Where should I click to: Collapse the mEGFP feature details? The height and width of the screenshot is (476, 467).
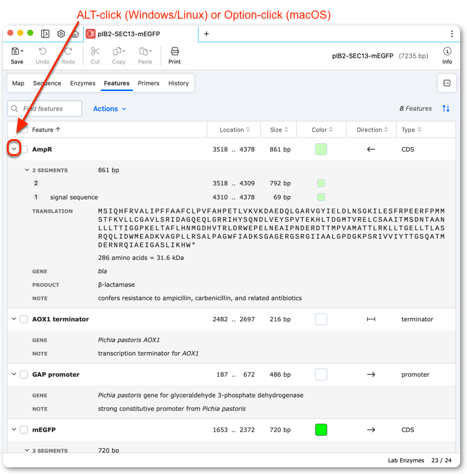[14, 429]
